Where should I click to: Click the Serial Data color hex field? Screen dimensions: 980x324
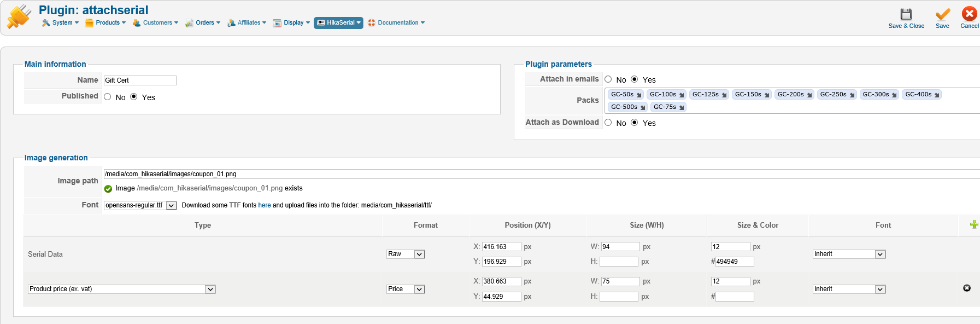tap(735, 262)
